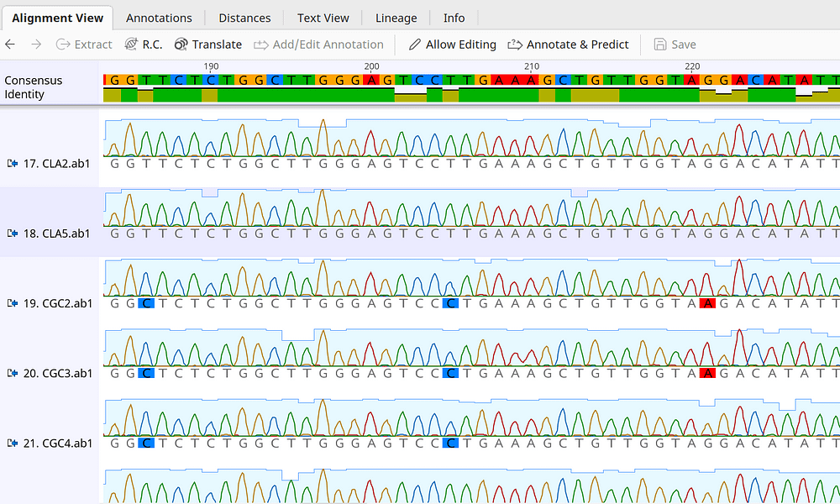Open the Info tab
The image size is (840, 504).
coord(454,18)
